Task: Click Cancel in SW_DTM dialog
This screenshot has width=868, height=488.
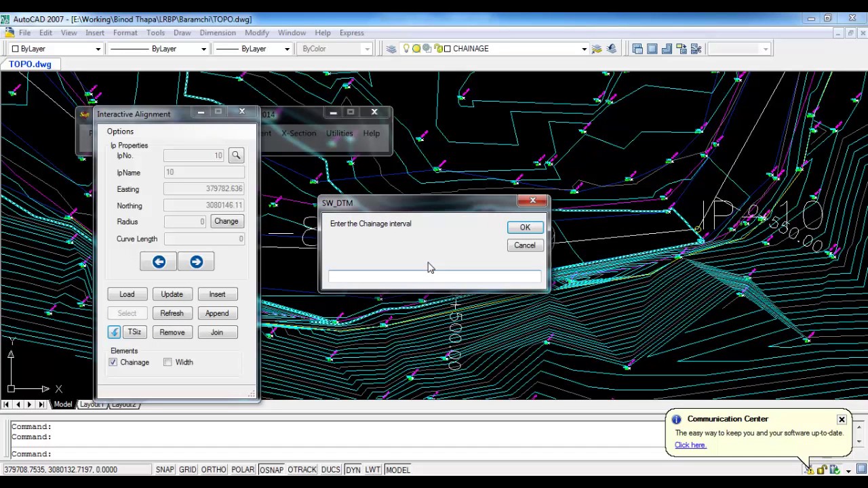Action: (x=525, y=245)
